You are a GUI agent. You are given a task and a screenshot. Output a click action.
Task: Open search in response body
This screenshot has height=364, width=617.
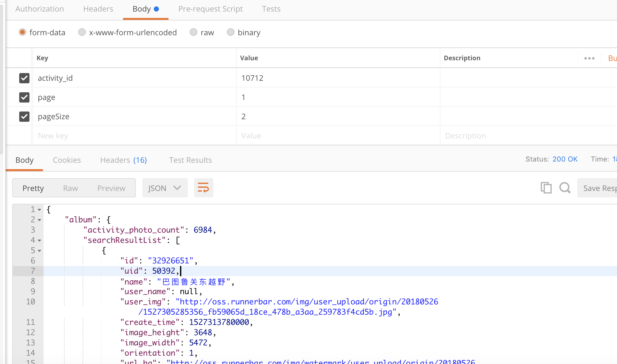(565, 188)
